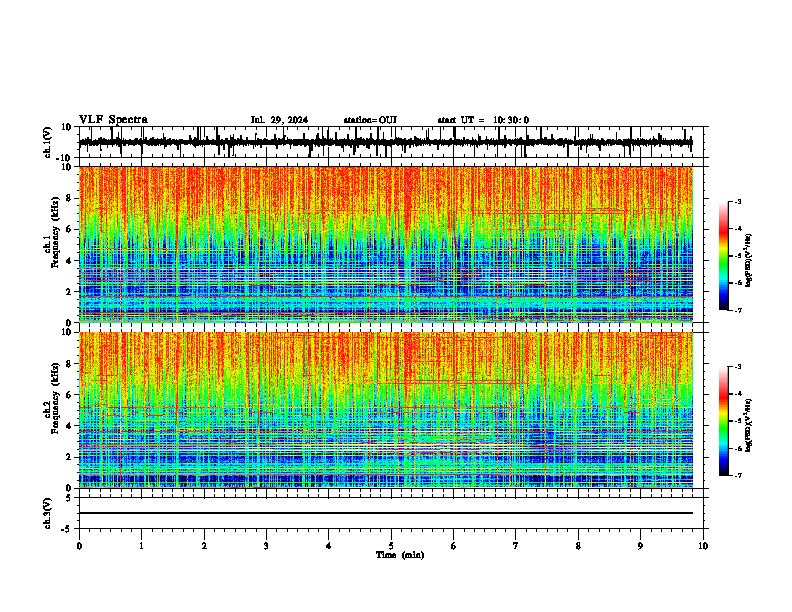This screenshot has width=792, height=612.
Task: Click time axis tick label '7'
Action: 516,546
